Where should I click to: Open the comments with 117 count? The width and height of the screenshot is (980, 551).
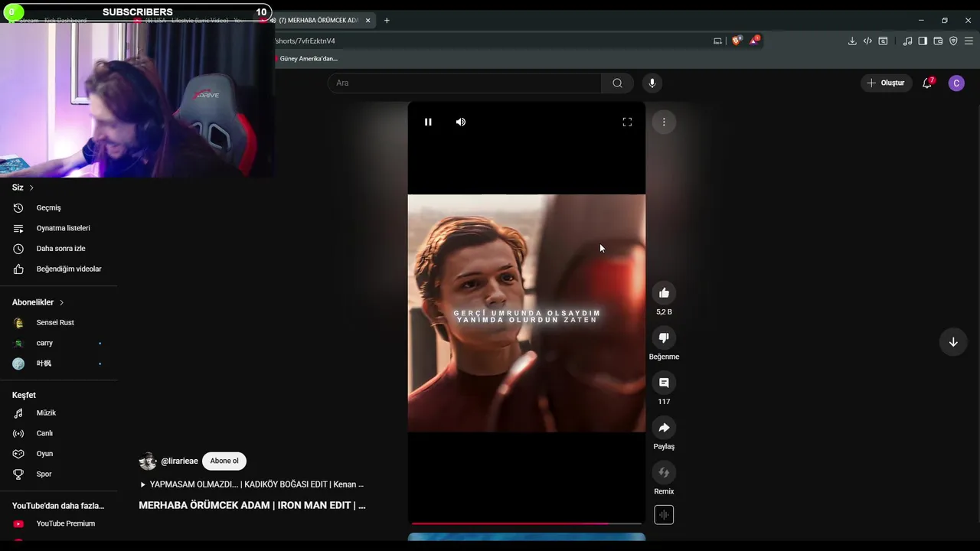tap(664, 383)
